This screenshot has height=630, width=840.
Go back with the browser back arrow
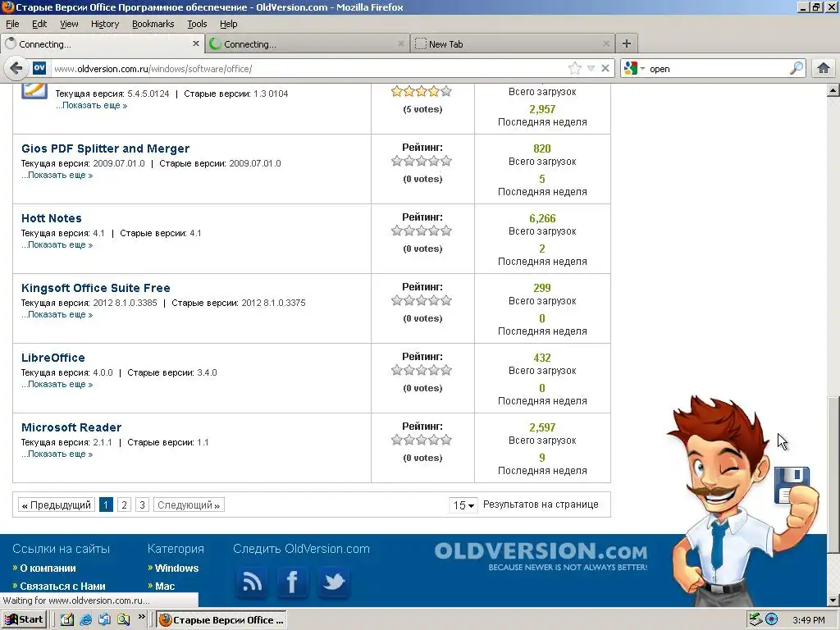16,69
